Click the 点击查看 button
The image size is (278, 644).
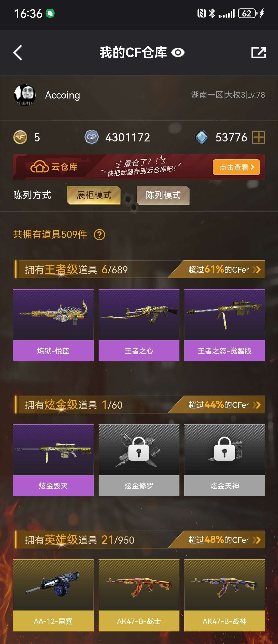[236, 167]
